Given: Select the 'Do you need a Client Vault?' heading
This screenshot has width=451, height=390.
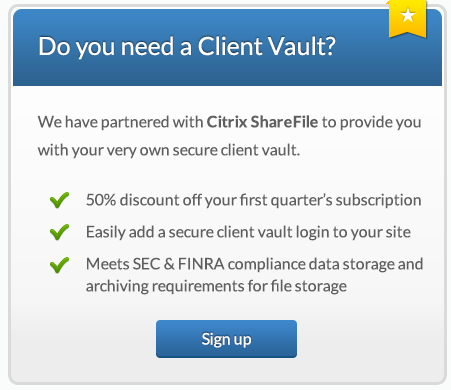Looking at the screenshot, I should (x=187, y=47).
